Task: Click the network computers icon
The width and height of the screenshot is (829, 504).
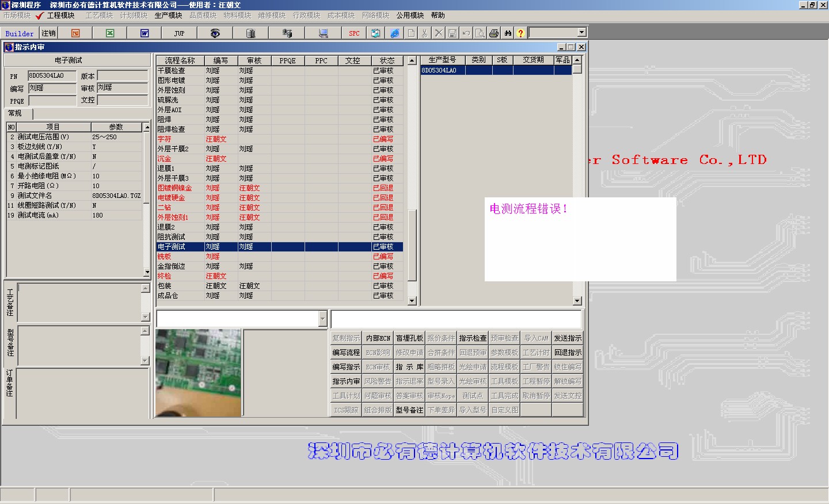Action: pos(287,33)
